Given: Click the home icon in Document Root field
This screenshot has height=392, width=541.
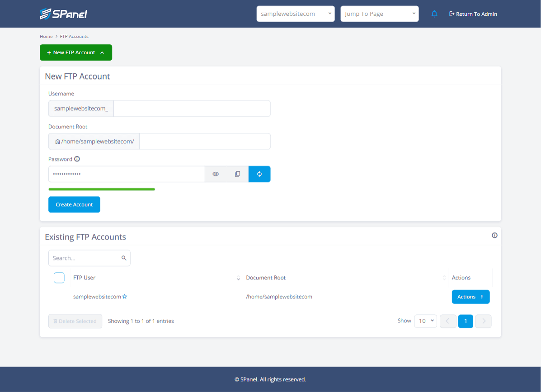Looking at the screenshot, I should 57,141.
